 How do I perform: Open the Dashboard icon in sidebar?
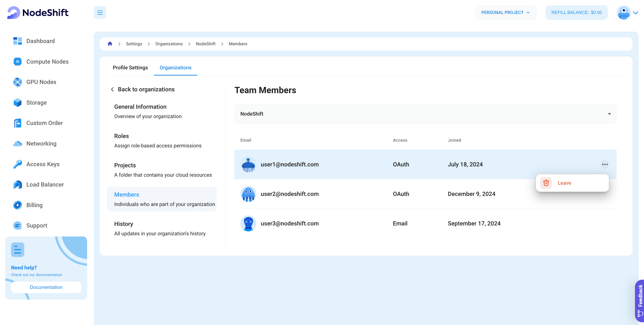point(18,41)
